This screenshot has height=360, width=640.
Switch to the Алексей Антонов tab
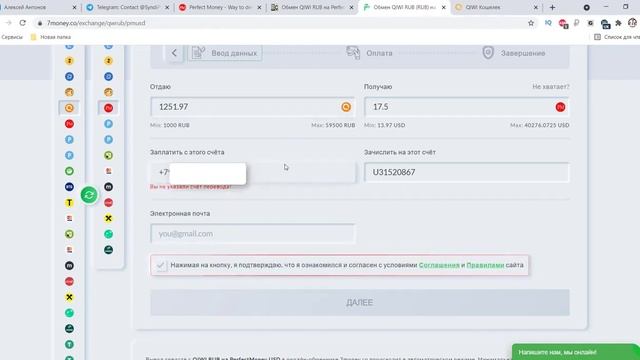click(x=38, y=7)
